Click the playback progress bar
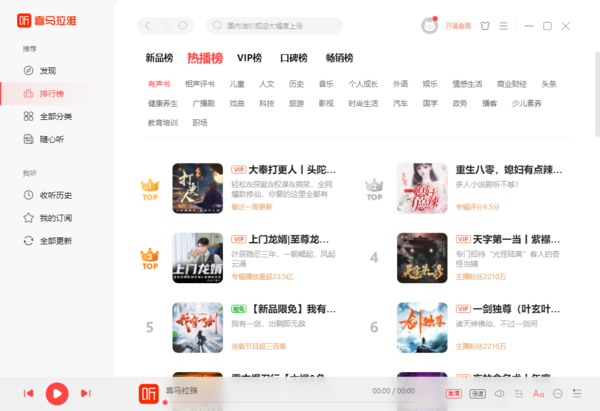The image size is (600, 411). (290, 402)
